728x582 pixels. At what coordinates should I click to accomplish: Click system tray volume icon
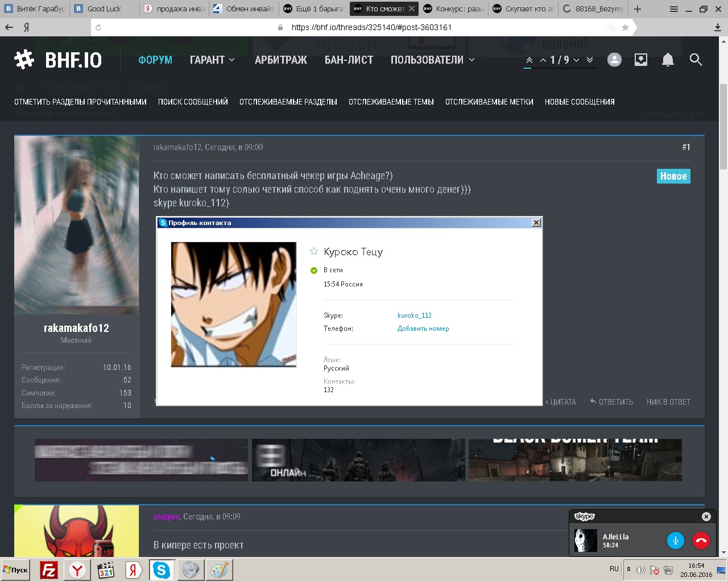pyautogui.click(x=641, y=570)
